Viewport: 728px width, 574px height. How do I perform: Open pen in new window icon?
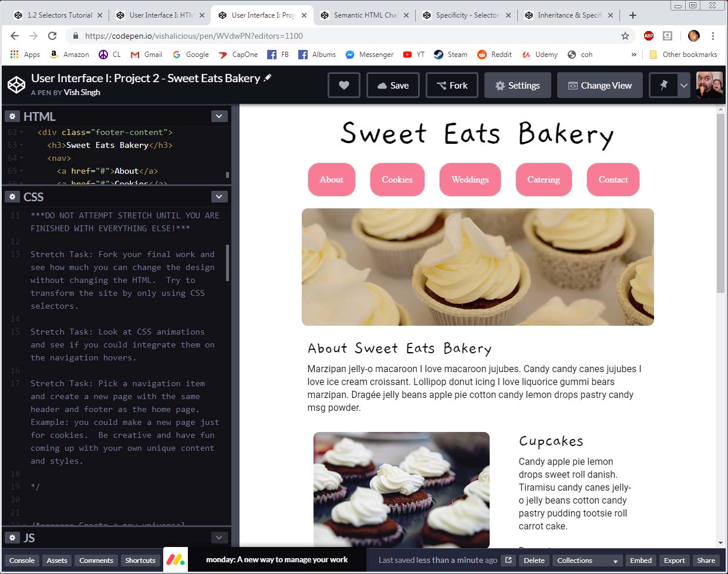pos(508,561)
